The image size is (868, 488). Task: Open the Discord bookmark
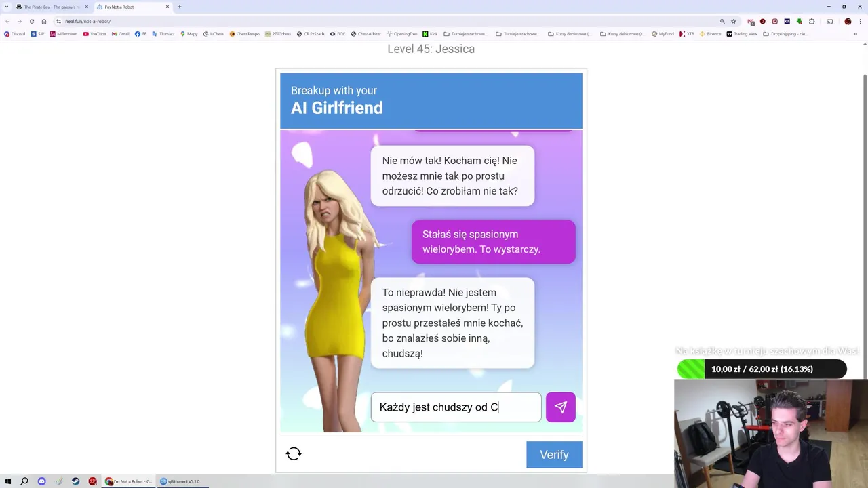[x=14, y=34]
